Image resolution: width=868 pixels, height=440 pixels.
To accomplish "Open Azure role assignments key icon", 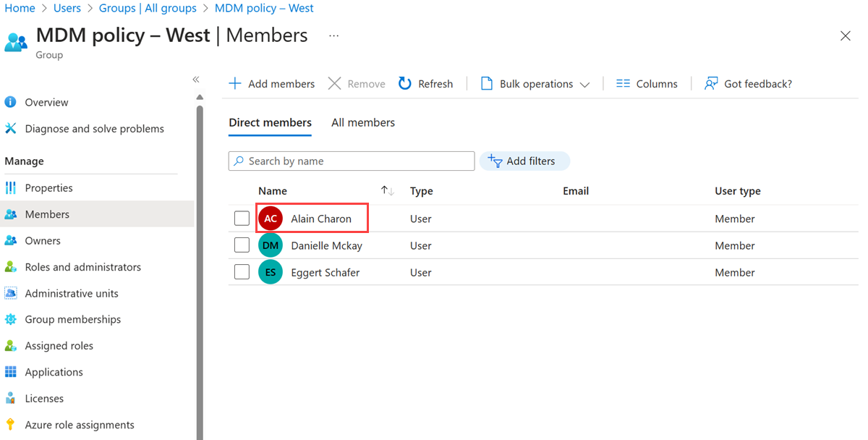I will (x=11, y=425).
